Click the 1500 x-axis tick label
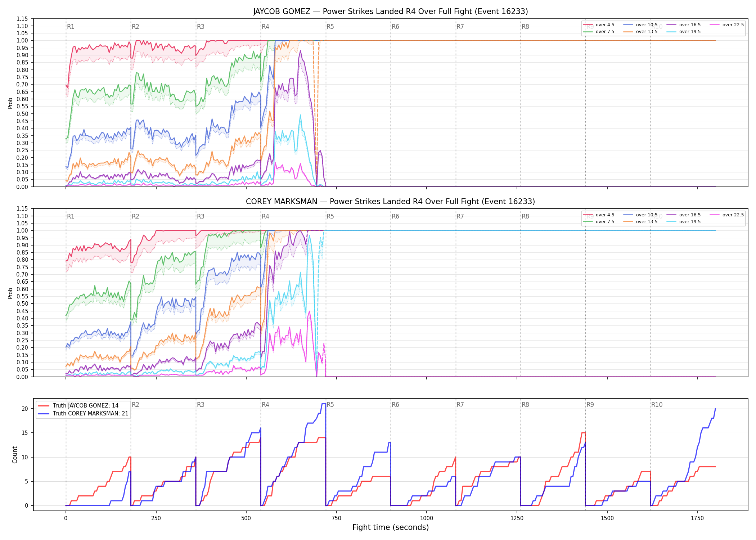Viewport: 756px width, 540px height. pyautogui.click(x=607, y=518)
